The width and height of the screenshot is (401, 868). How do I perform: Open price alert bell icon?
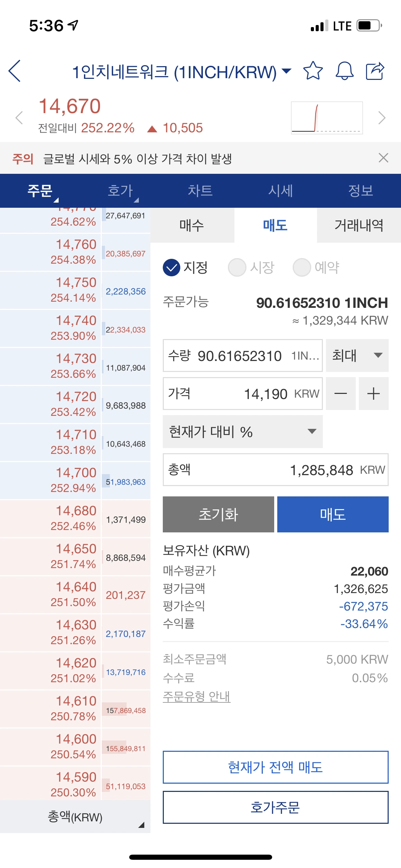coord(344,71)
